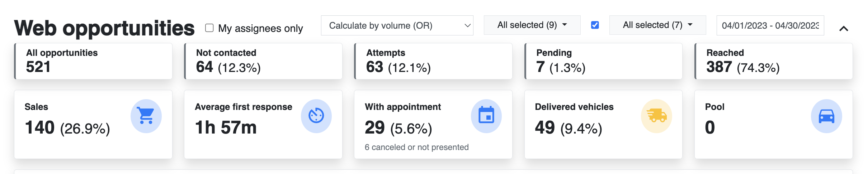Click the Pool car icon
Screen dimensions: 868x174
click(x=826, y=116)
